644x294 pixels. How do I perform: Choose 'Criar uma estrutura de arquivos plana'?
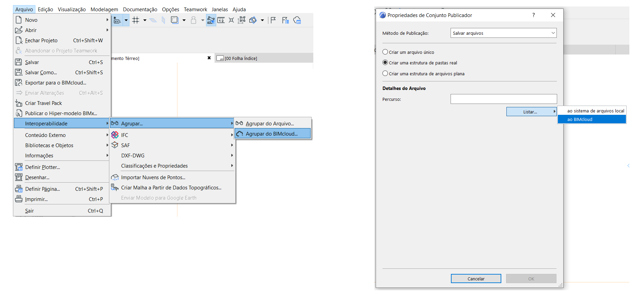click(x=385, y=74)
